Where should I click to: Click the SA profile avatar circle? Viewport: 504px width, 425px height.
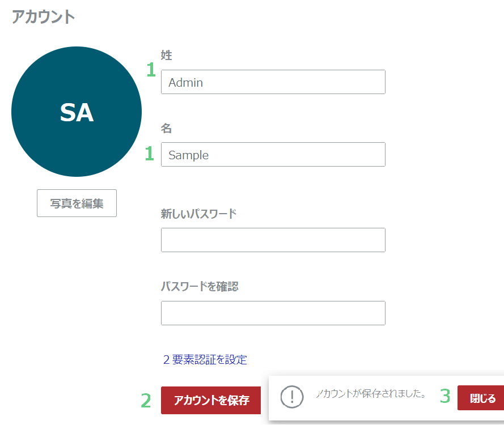pyautogui.click(x=77, y=112)
